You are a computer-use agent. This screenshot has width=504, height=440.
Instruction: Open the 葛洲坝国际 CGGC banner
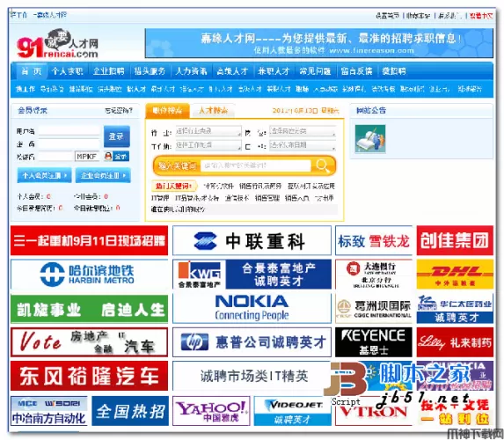coord(374,308)
